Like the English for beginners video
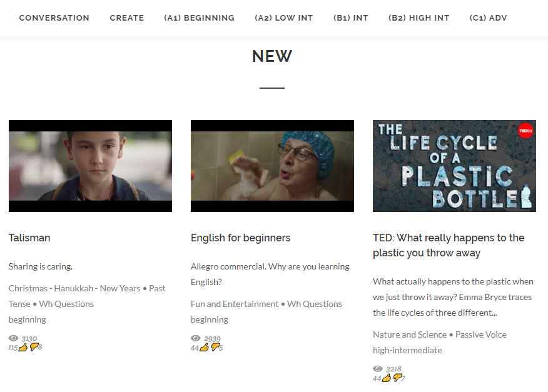The image size is (548, 392). (x=205, y=347)
